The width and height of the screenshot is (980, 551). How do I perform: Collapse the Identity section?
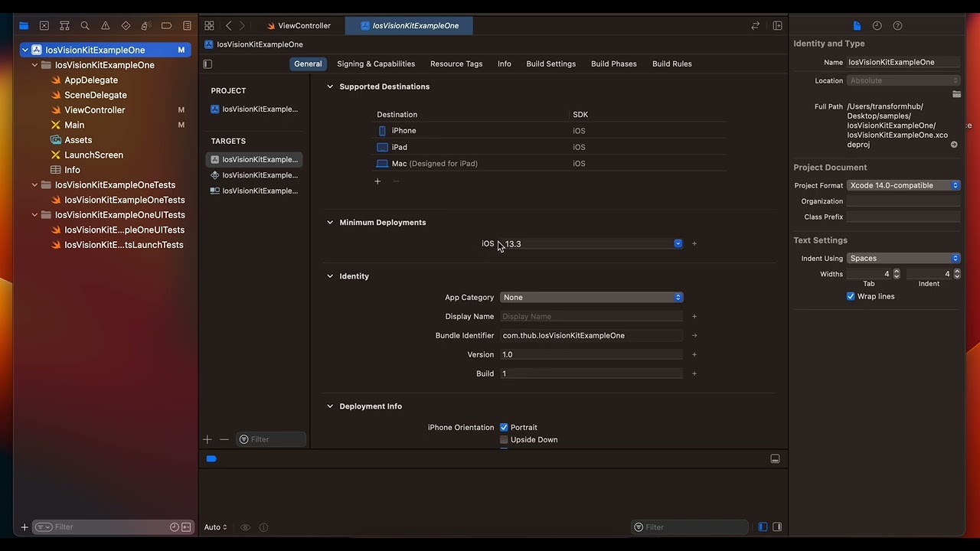(330, 276)
